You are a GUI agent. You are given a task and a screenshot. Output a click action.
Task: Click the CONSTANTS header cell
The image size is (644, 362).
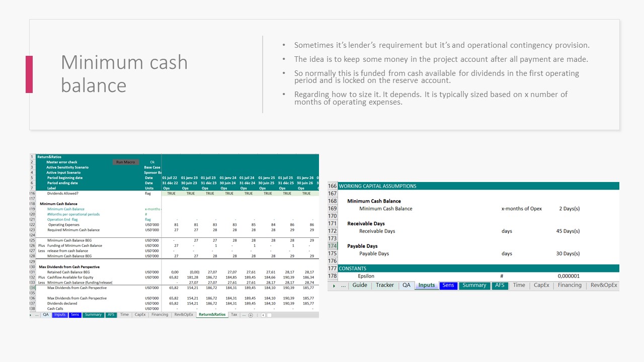pos(353,268)
